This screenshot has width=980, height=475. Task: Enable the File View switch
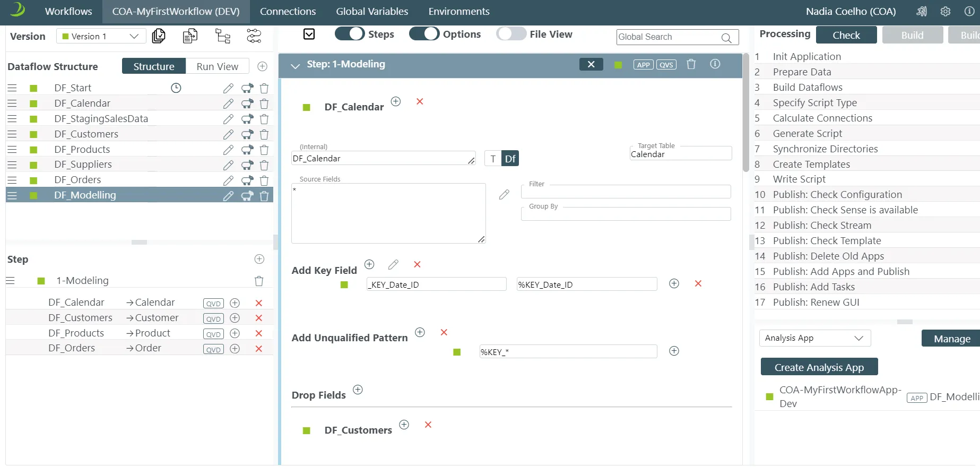(x=511, y=34)
